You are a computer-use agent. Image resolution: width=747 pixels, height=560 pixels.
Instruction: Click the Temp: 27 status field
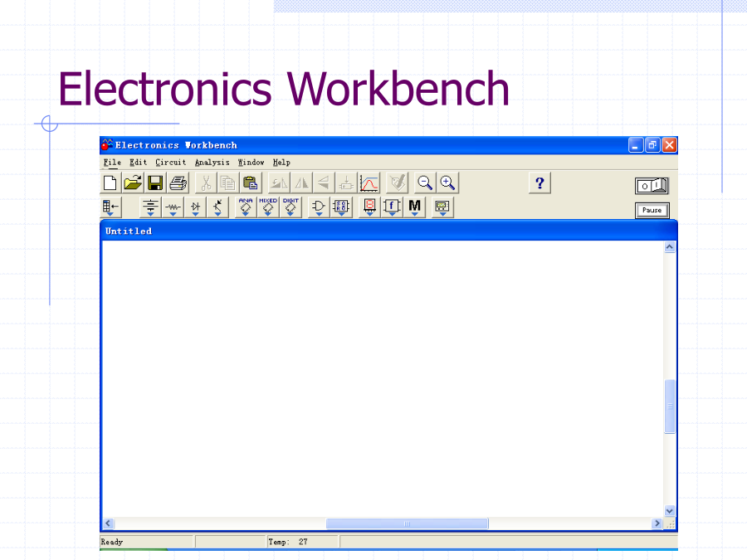pyautogui.click(x=302, y=542)
